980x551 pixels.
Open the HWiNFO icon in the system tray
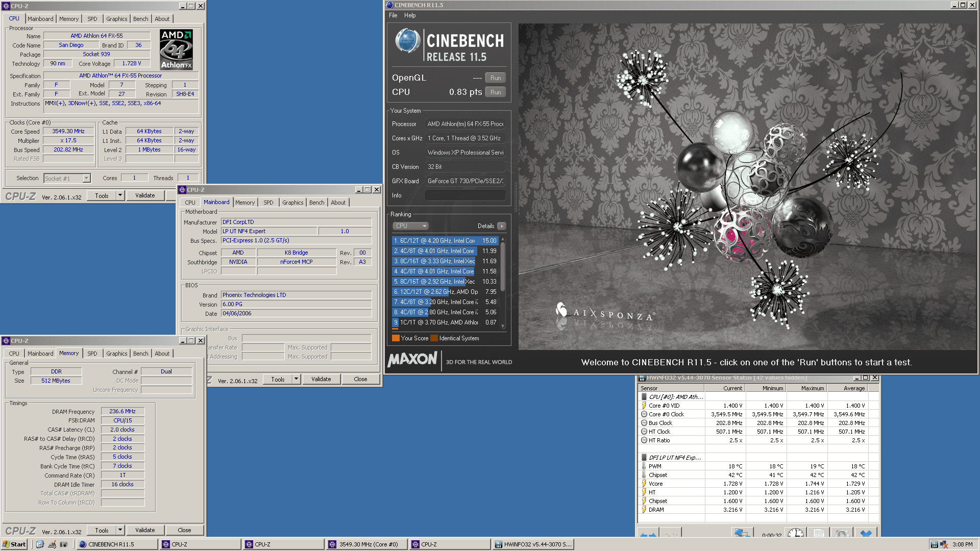click(x=934, y=544)
